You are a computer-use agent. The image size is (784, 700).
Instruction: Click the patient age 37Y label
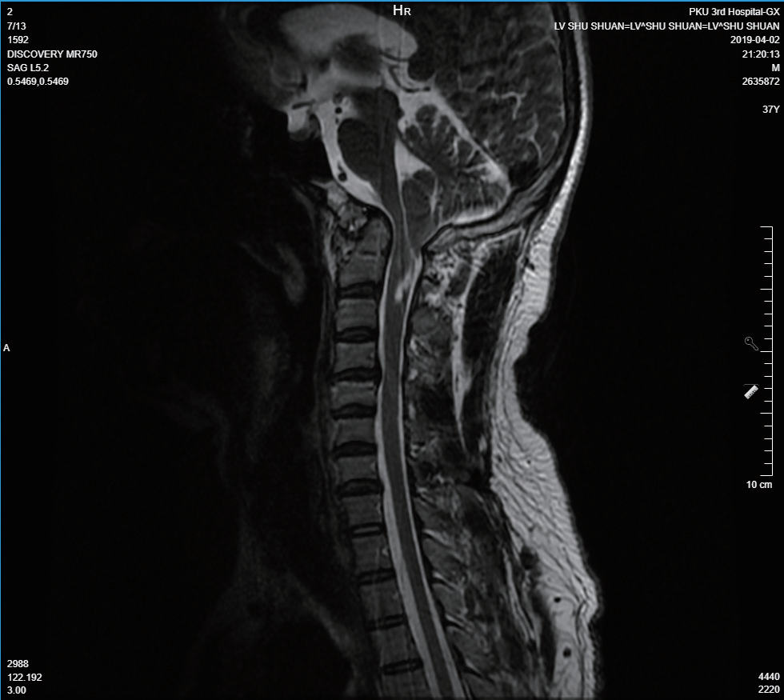(x=770, y=110)
